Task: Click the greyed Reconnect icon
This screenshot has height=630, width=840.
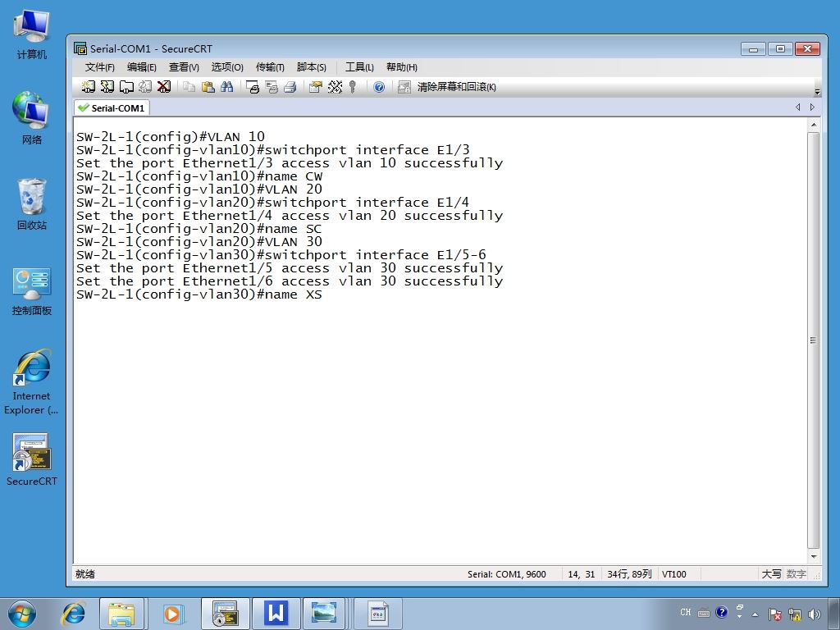Action: coord(145,87)
